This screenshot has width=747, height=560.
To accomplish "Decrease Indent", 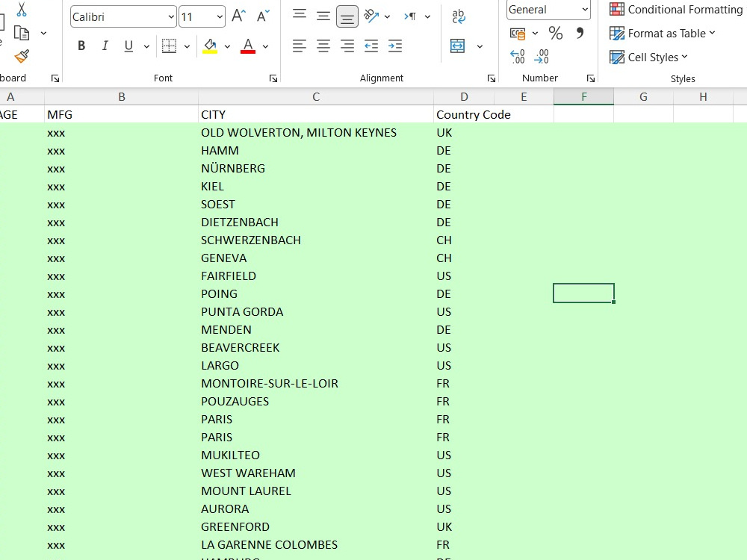I will pos(371,46).
